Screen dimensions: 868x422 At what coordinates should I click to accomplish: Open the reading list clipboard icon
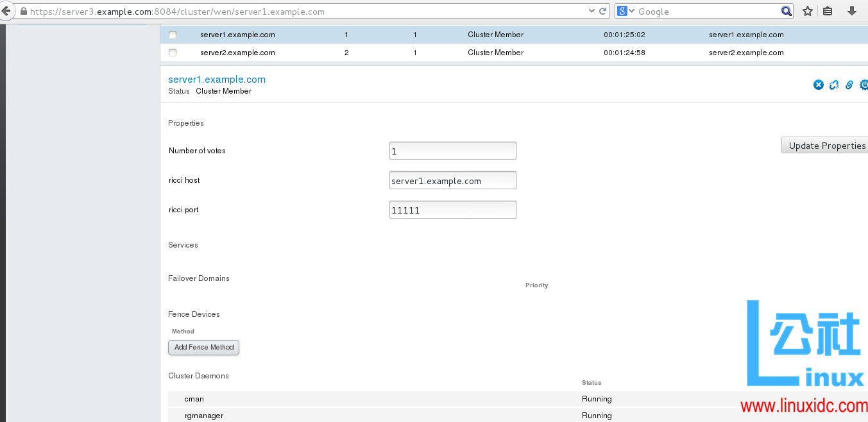[829, 11]
